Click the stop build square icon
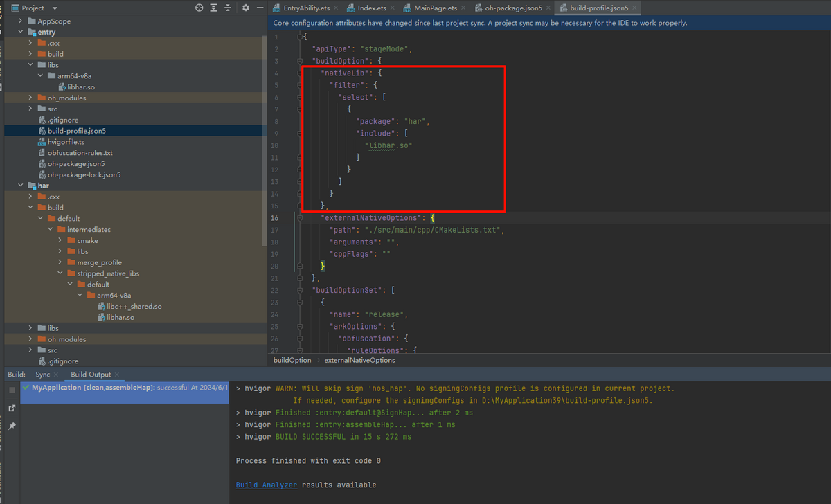The image size is (831, 504). pyautogui.click(x=12, y=390)
